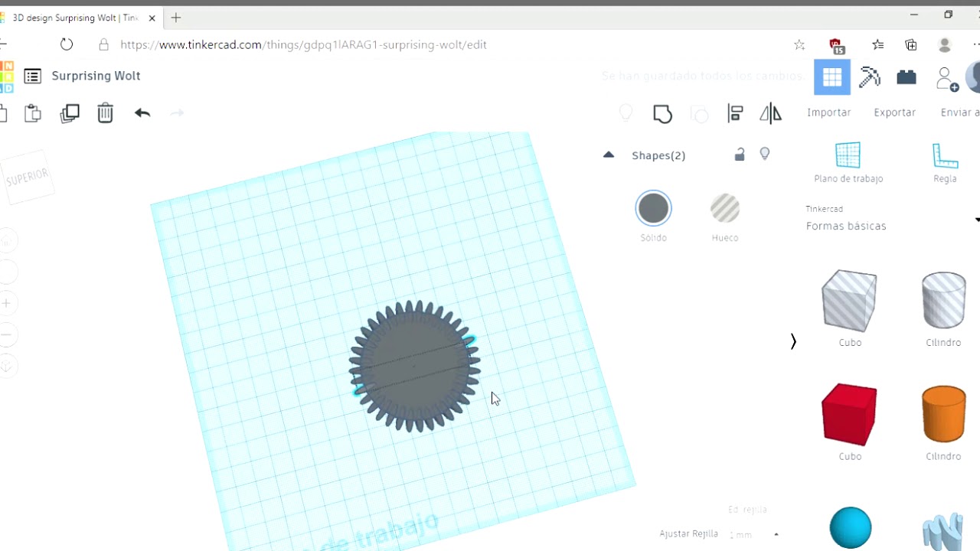This screenshot has width=980, height=551.
Task: Pick the orange Cilindro shape
Action: click(x=944, y=414)
